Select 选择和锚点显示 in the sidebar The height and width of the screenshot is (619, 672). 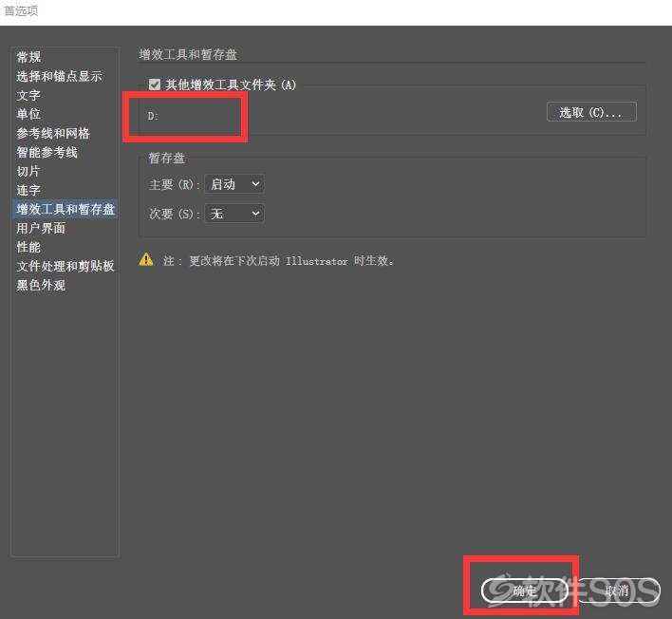pos(60,76)
